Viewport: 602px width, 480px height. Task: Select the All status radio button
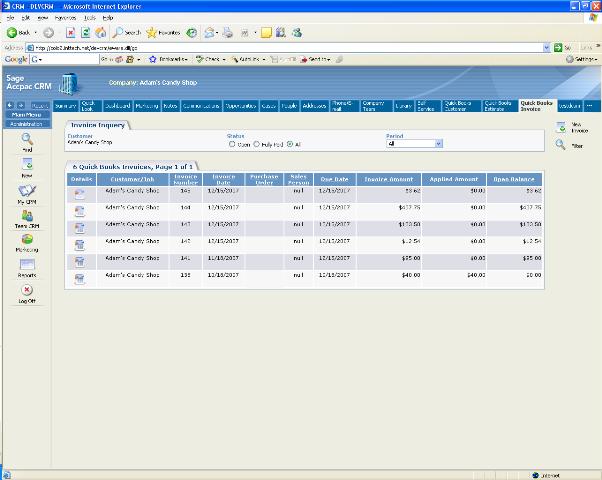coord(290,144)
